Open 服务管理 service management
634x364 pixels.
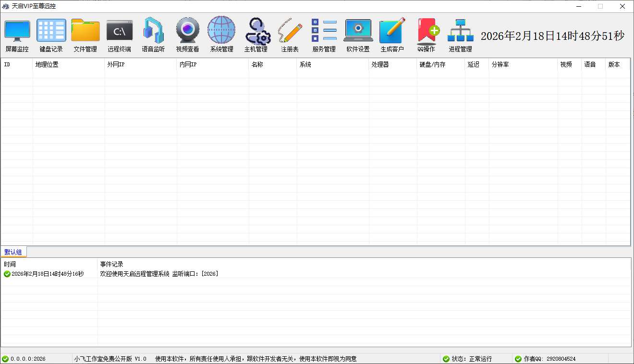point(323,35)
